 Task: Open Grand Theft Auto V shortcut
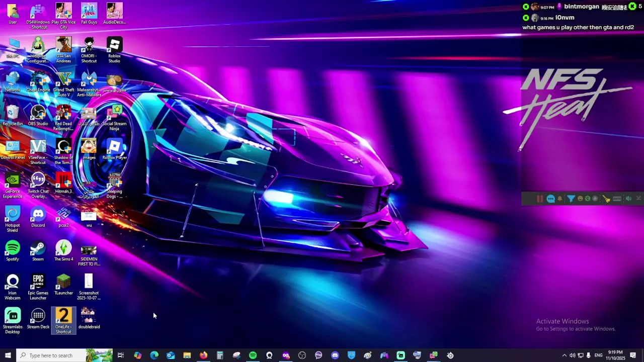coord(63,85)
